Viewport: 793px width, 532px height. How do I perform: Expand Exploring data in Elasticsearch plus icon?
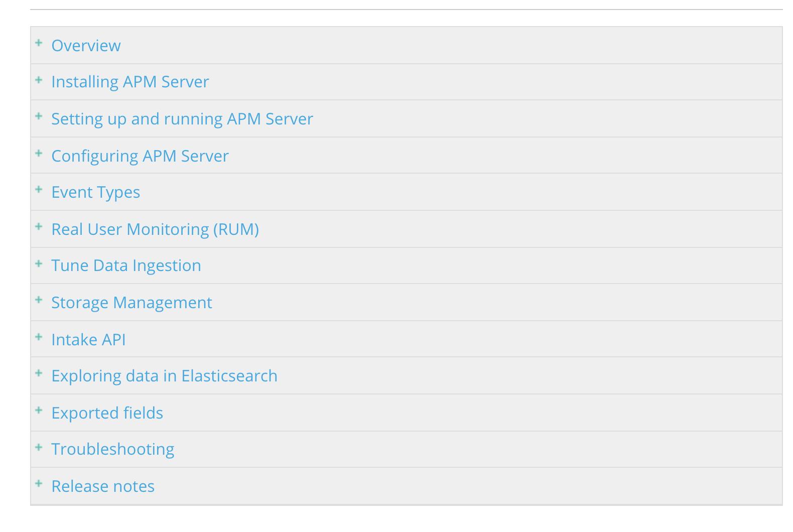pyautogui.click(x=39, y=373)
